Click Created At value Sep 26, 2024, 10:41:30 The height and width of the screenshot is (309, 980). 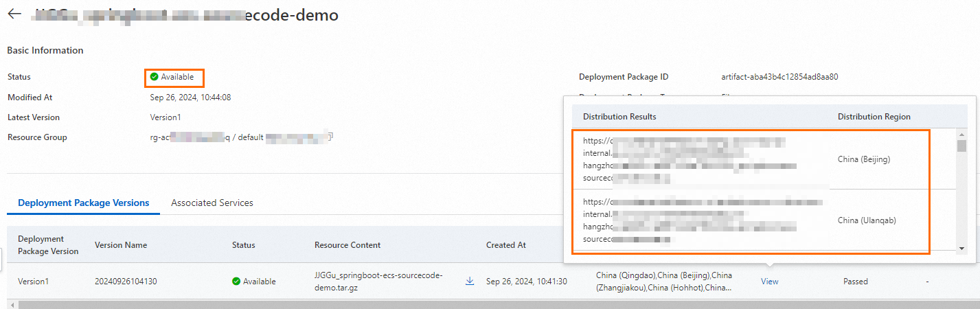527,282
